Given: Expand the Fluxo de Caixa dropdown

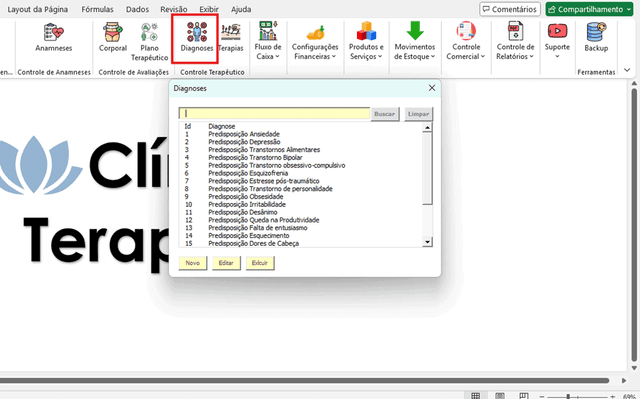Looking at the screenshot, I should [x=268, y=41].
